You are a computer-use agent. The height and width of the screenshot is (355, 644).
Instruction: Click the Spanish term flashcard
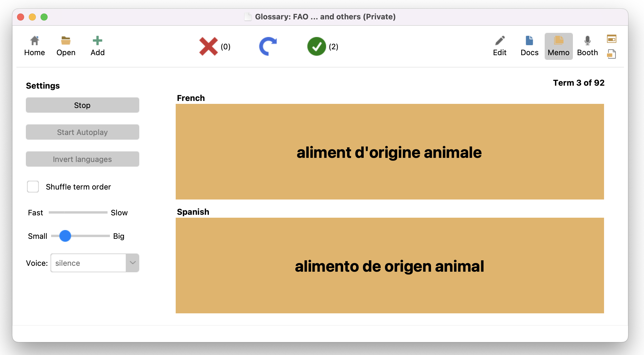pyautogui.click(x=390, y=266)
